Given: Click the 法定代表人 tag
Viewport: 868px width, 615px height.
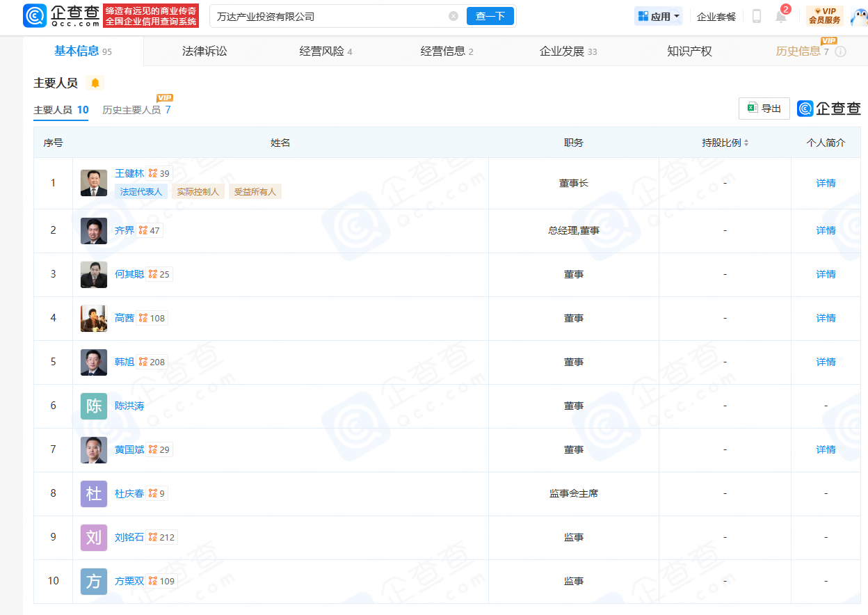Looking at the screenshot, I should (x=141, y=191).
